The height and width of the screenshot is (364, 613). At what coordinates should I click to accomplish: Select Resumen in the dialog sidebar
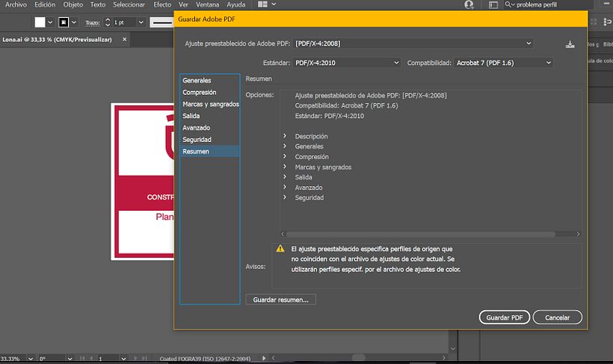pyautogui.click(x=209, y=151)
